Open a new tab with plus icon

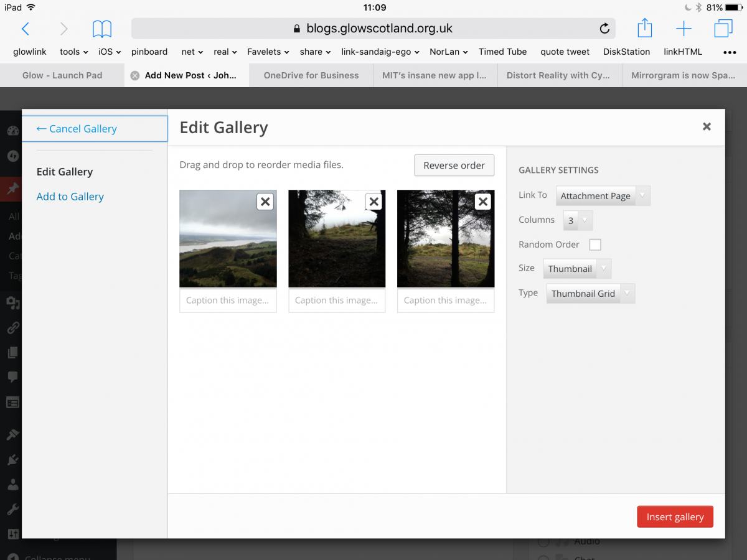pos(684,29)
